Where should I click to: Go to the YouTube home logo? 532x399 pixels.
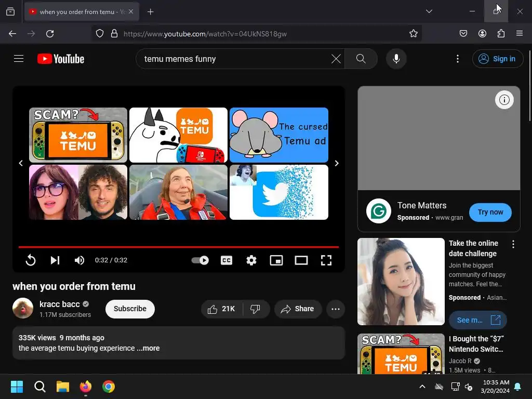[x=61, y=59]
